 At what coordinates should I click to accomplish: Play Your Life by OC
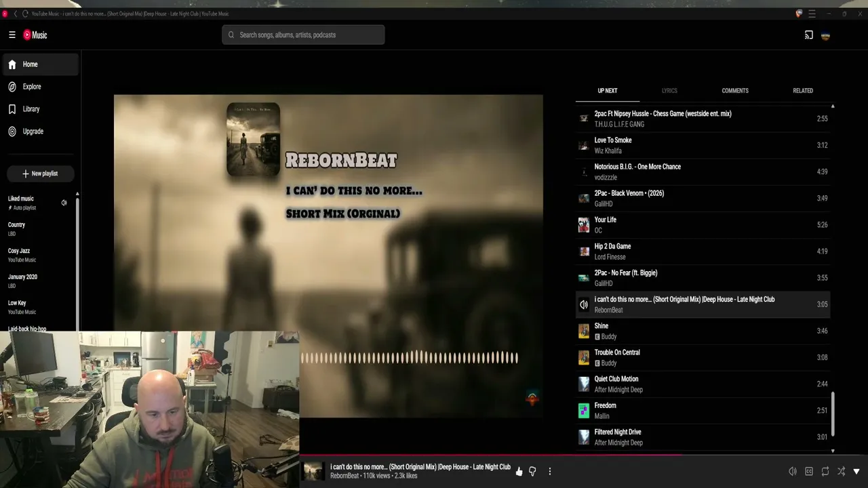point(703,224)
